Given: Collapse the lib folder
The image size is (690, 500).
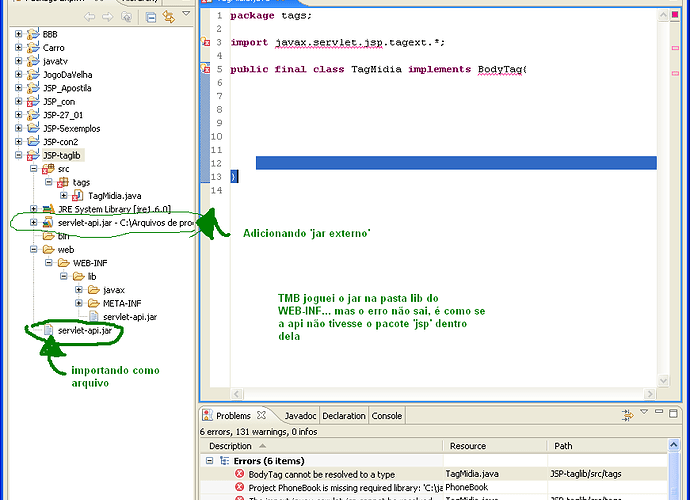Looking at the screenshot, I should [x=64, y=276].
